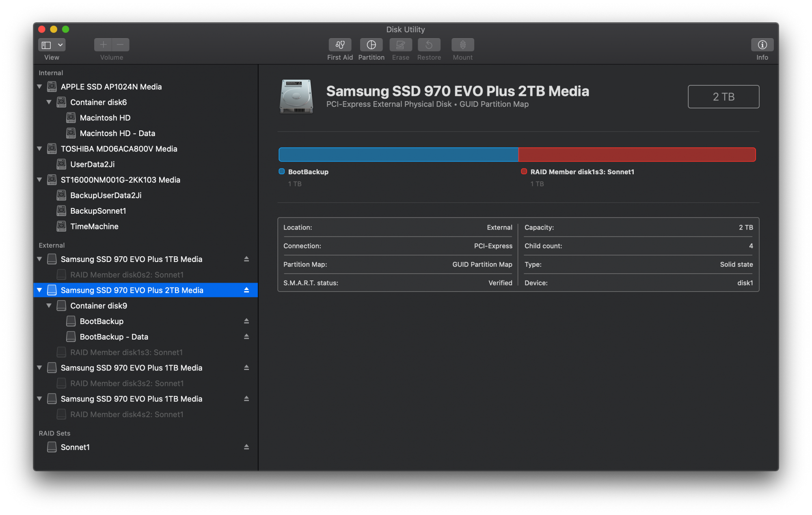Open the View options dropdown arrow
812x515 pixels.
tap(60, 45)
